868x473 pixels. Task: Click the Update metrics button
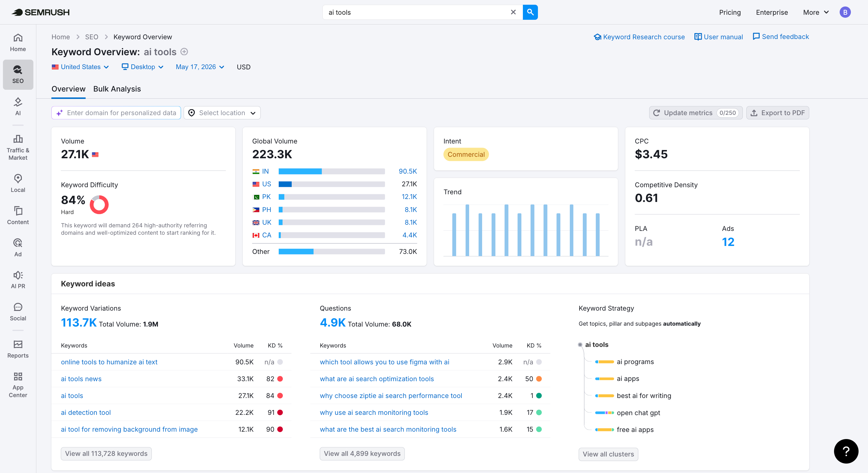point(696,113)
